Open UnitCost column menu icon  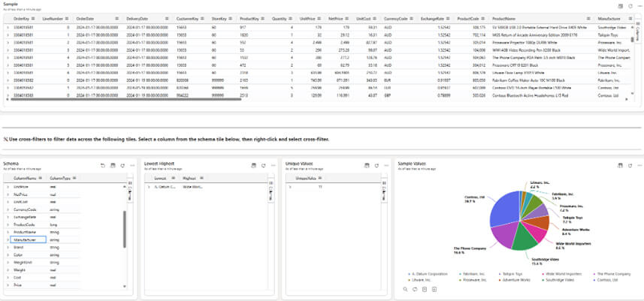374,19
